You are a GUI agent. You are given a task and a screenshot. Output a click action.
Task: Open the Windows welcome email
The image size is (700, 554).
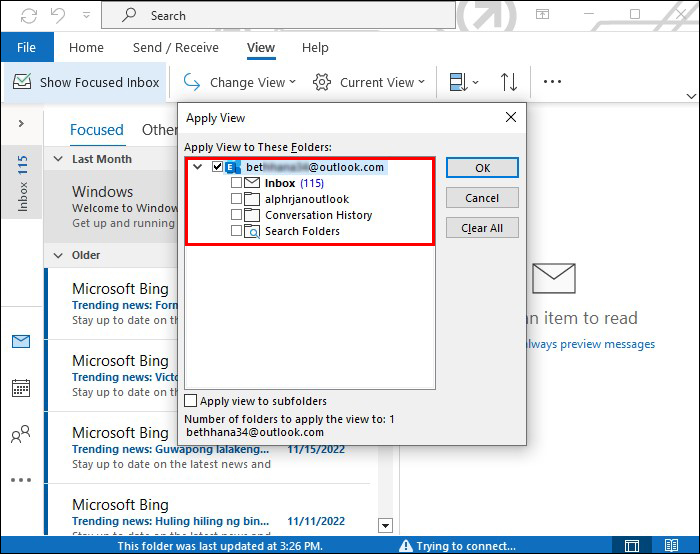[112, 207]
